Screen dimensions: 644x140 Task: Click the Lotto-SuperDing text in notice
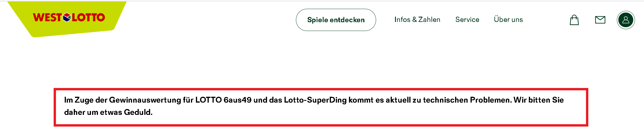click(315, 100)
